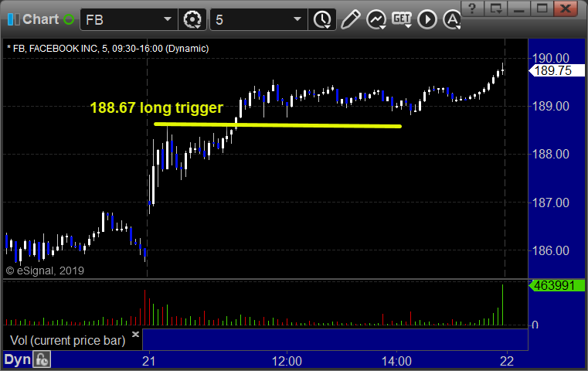Click the 188.67 long trigger text
The height and width of the screenshot is (371, 588).
157,107
